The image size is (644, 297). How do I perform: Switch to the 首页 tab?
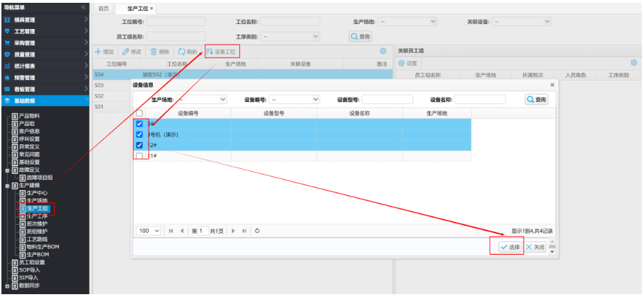(x=103, y=8)
